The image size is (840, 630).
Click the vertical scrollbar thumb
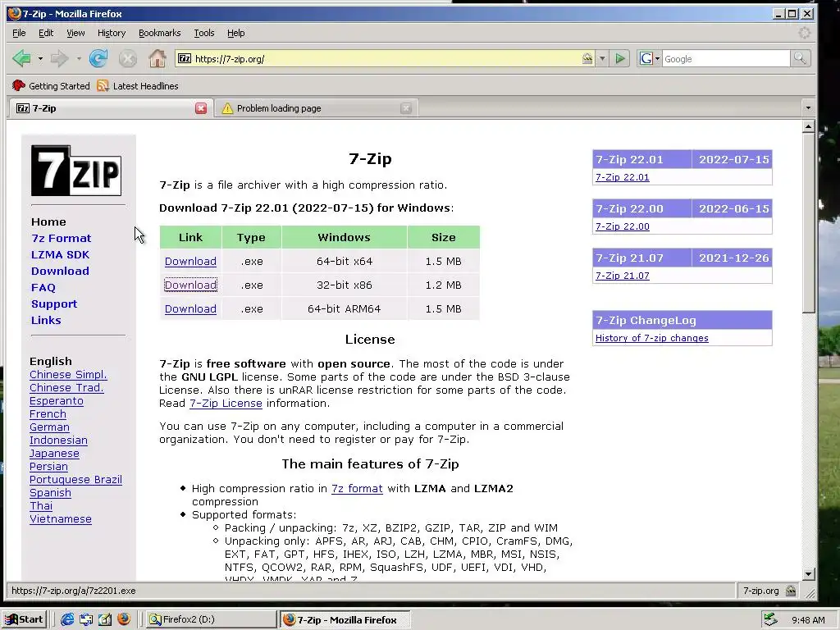(808, 223)
